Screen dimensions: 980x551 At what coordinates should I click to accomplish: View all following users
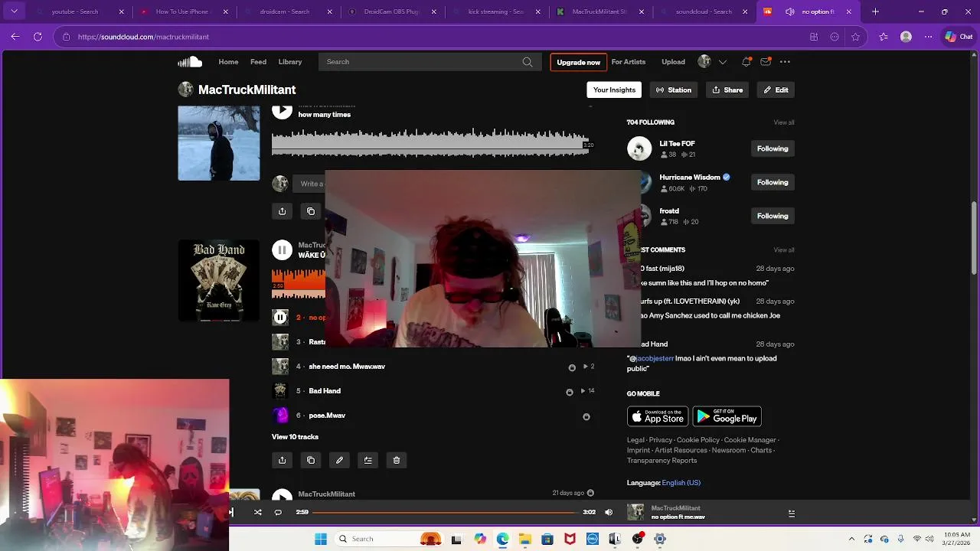click(784, 122)
